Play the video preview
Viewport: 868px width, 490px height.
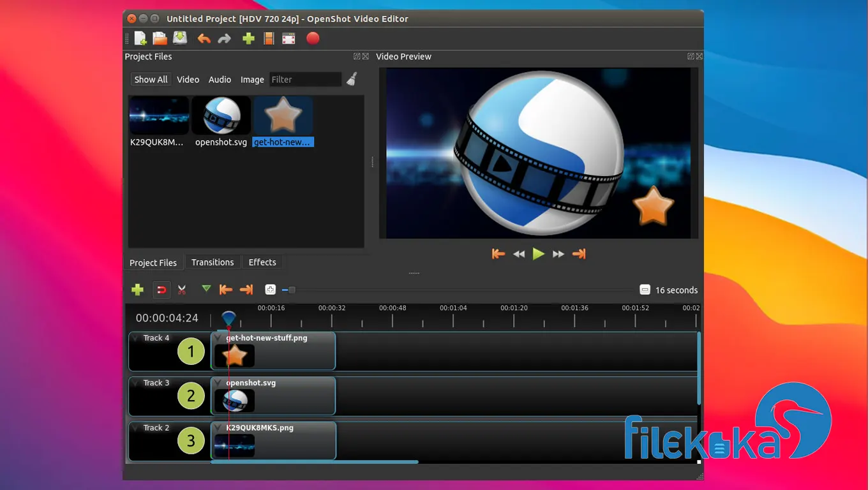[539, 254]
